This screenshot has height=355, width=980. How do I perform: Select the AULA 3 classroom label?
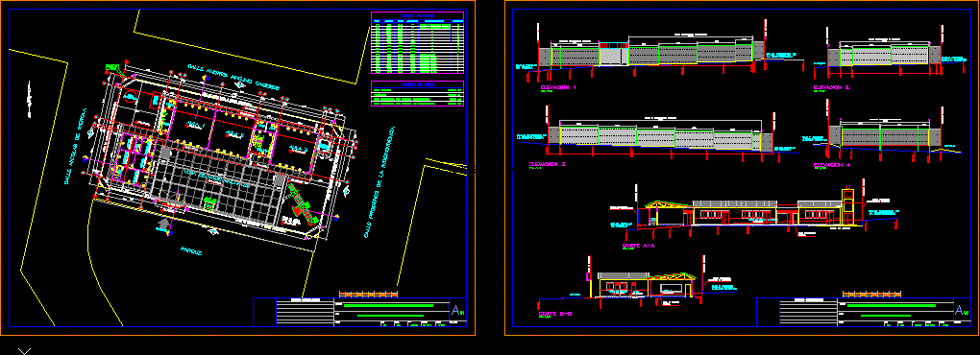[x=299, y=149]
